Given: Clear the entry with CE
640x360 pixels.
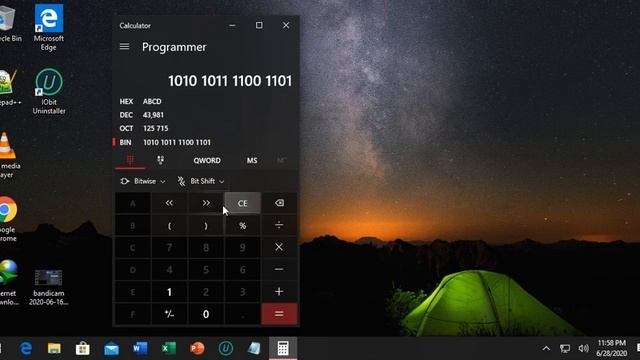Looking at the screenshot, I should pyautogui.click(x=242, y=203).
